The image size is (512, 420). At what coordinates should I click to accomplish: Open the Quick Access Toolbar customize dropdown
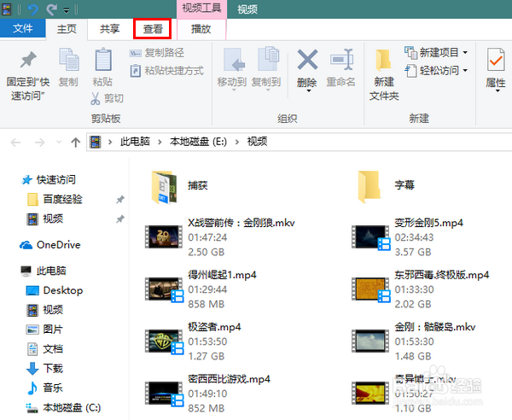tap(67, 10)
